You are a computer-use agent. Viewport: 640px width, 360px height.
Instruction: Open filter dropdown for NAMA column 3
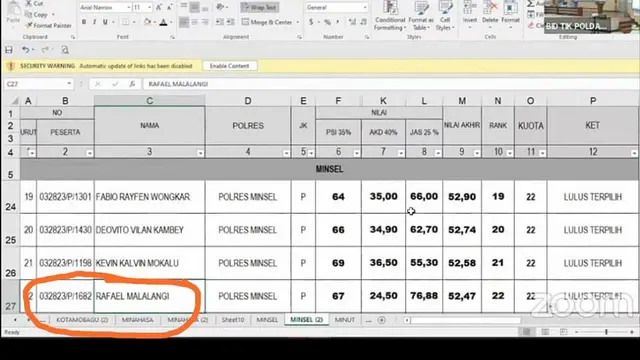[200, 153]
